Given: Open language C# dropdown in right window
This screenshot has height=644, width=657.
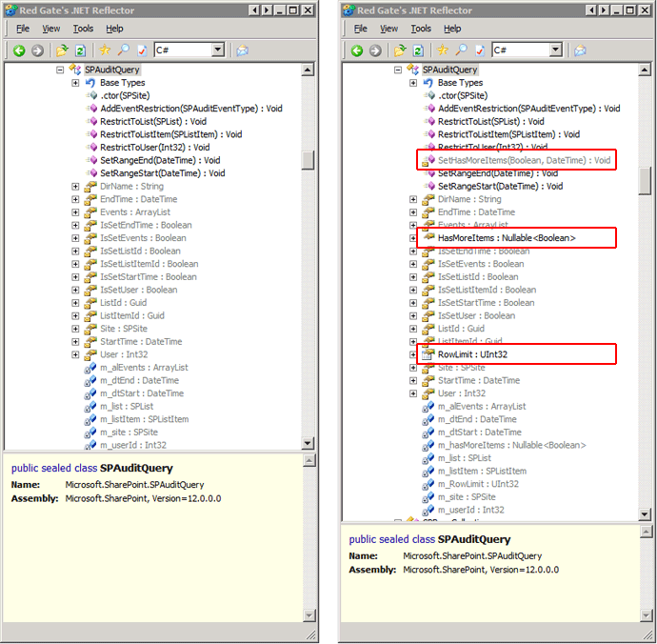Looking at the screenshot, I should point(555,50).
